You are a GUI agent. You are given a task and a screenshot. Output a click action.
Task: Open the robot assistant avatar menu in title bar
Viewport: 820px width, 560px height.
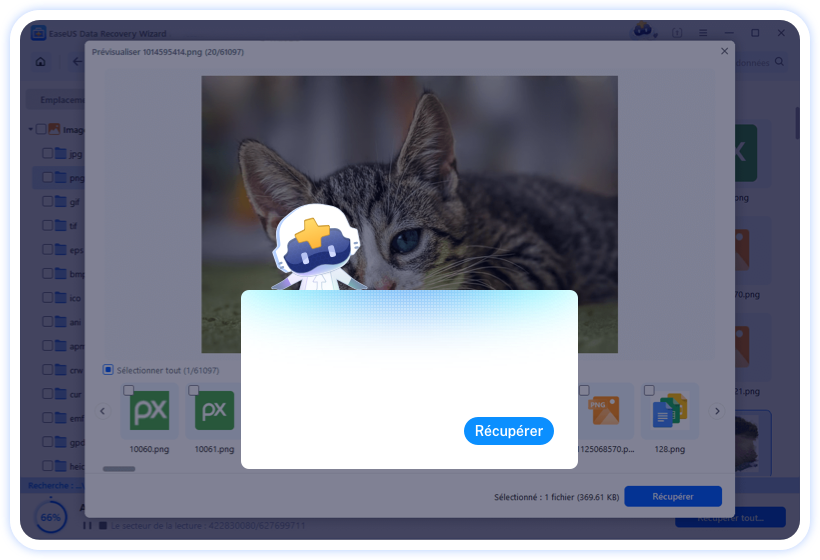point(643,31)
